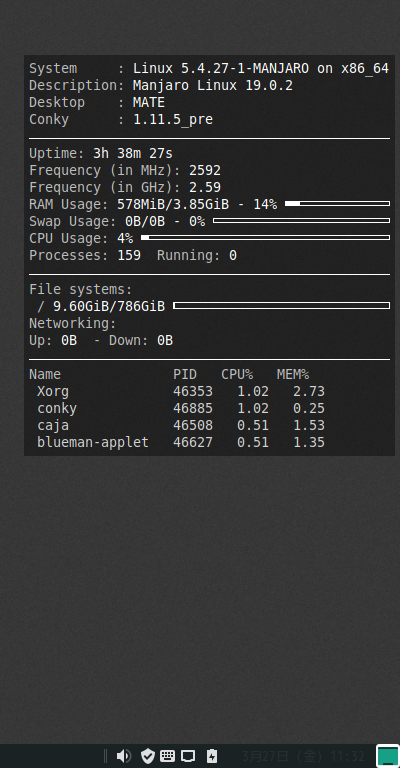Click the RAM value '578MiB/3.85GiB'
Viewport: 400px width, 768px height.
pyautogui.click(x=173, y=205)
